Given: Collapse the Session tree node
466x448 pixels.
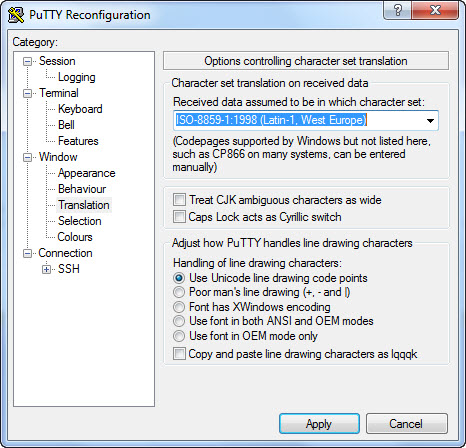Looking at the screenshot, I should (27, 61).
